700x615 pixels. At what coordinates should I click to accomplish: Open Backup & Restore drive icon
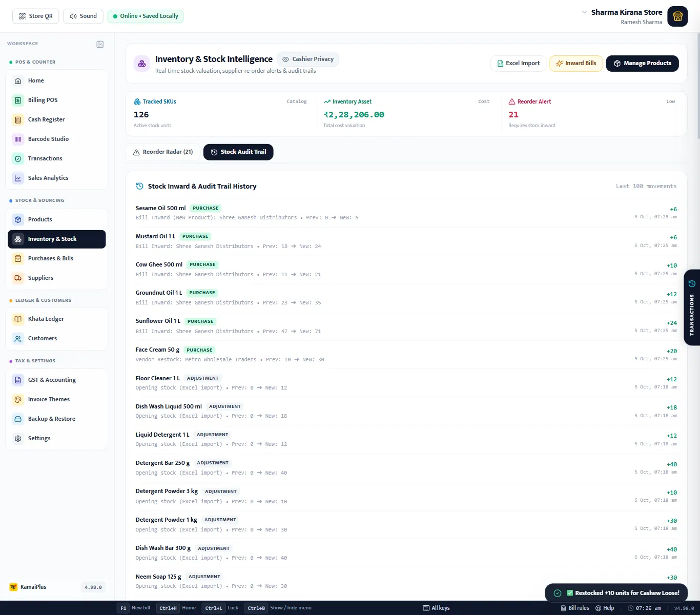click(18, 419)
